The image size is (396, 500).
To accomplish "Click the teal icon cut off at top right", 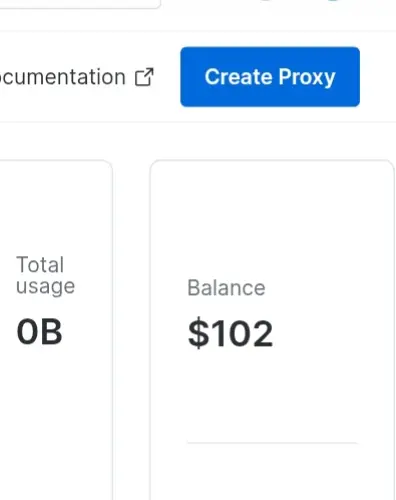I will [x=333, y=1].
